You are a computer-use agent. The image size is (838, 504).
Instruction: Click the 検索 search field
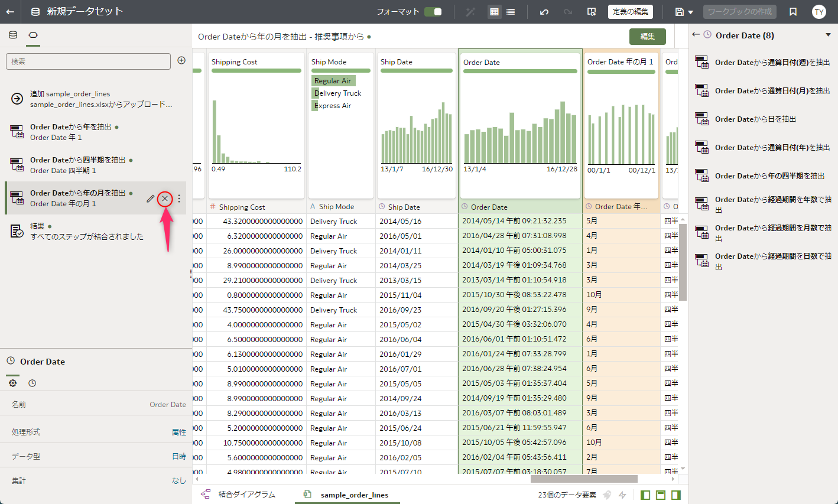tap(88, 61)
